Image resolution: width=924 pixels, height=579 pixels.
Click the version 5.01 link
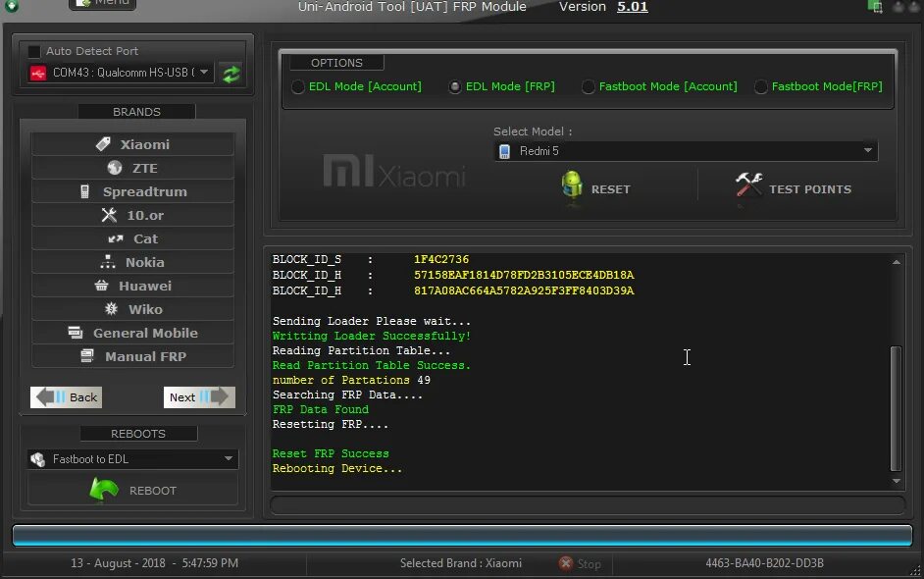(633, 7)
